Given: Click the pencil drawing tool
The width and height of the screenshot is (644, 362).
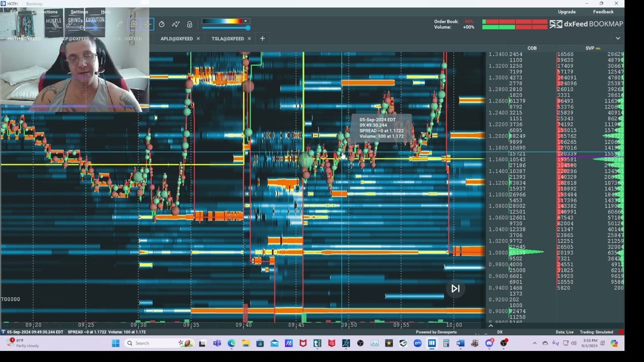Looking at the screenshot, I should [x=119, y=24].
